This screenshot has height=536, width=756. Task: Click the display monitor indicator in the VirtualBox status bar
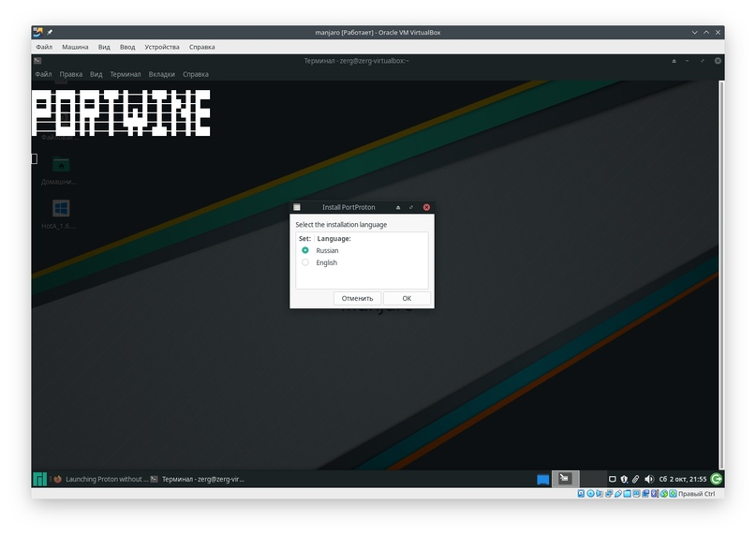[x=636, y=494]
